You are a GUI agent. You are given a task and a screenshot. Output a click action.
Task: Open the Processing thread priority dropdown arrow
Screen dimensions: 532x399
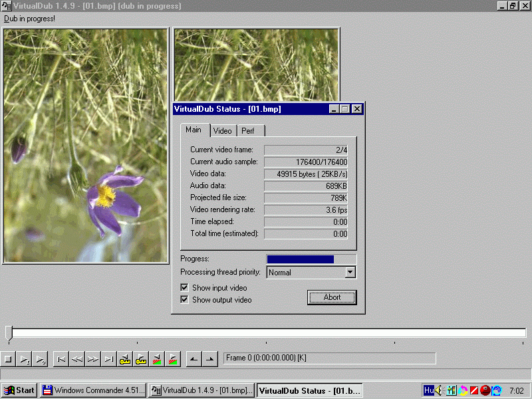pyautogui.click(x=350, y=272)
